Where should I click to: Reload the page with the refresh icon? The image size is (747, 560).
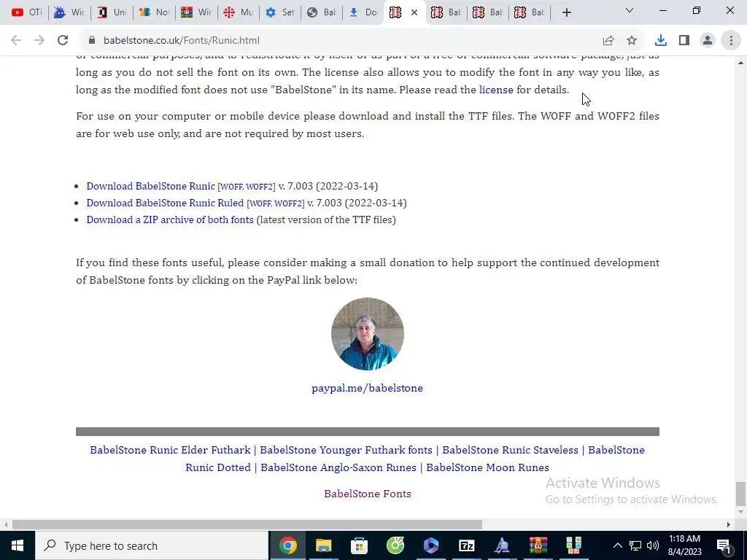click(x=63, y=41)
